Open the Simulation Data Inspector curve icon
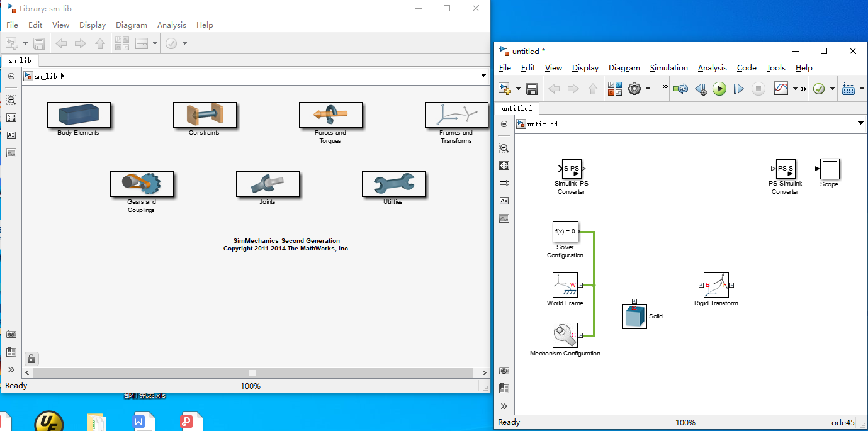 tap(781, 89)
